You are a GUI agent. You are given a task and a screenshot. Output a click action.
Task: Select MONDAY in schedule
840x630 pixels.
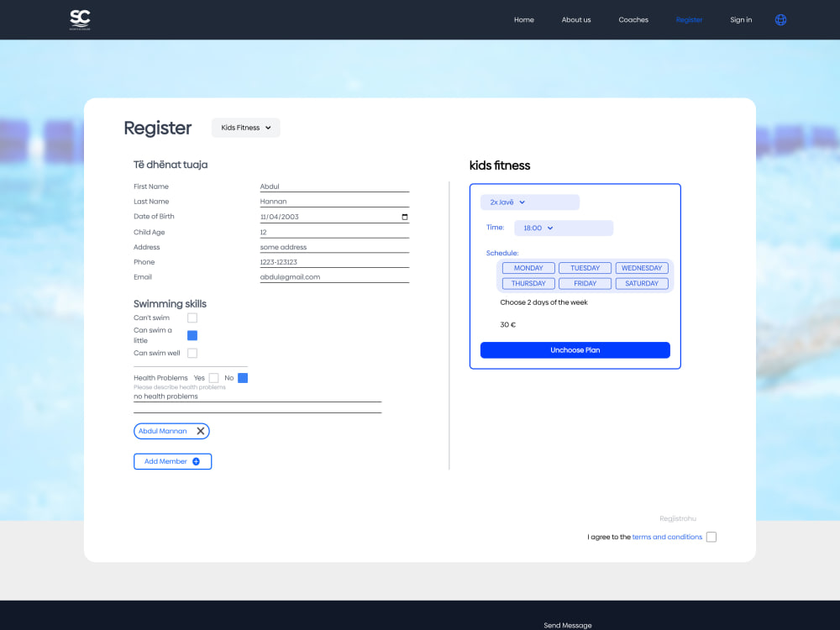pos(528,268)
